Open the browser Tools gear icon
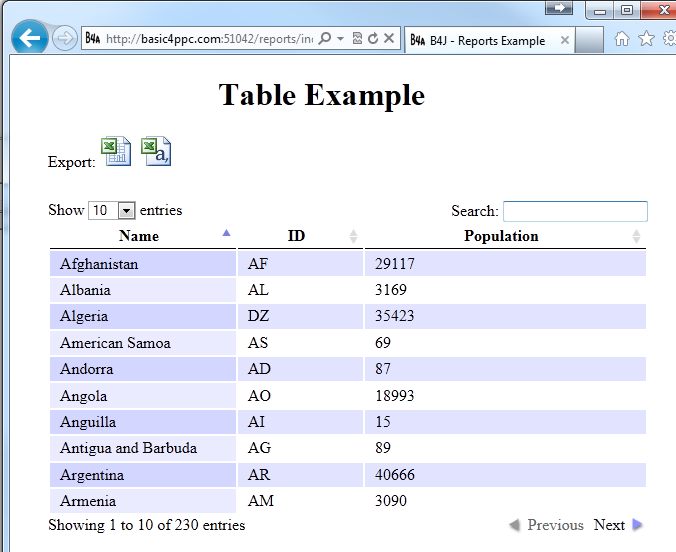The height and width of the screenshot is (552, 676). (x=670, y=39)
